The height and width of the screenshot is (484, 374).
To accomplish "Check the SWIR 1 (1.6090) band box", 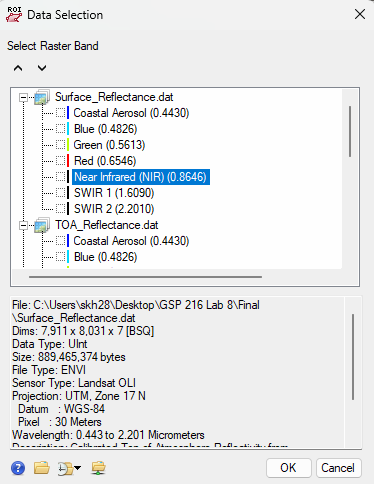I will (x=61, y=193).
